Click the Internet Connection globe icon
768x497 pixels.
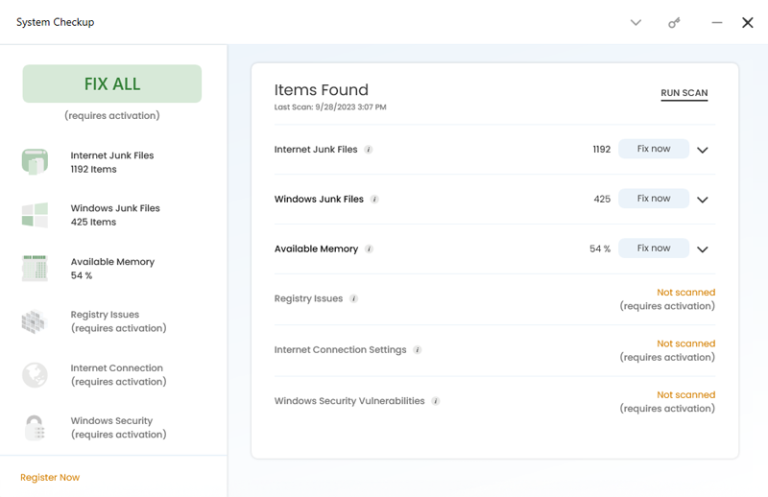point(35,375)
